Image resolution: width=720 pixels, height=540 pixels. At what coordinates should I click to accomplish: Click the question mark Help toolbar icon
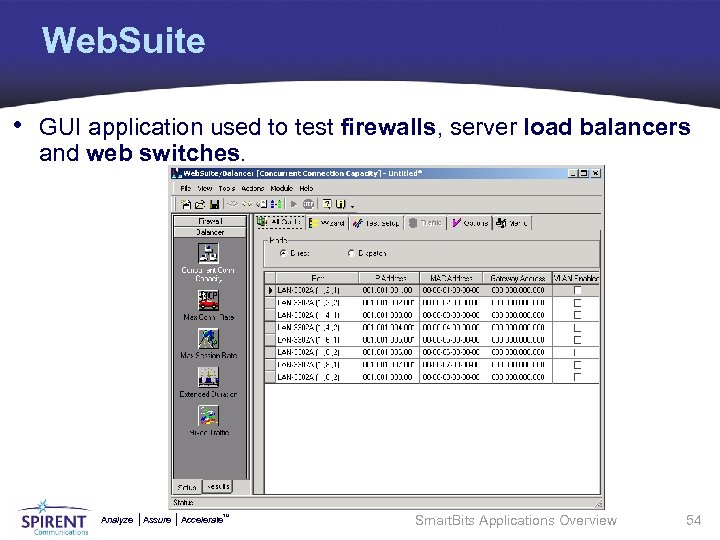[326, 204]
